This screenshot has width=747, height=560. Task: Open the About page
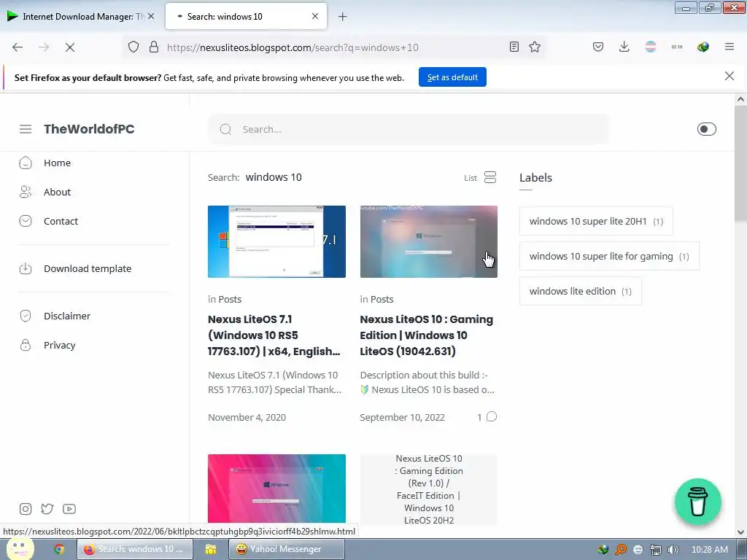point(57,192)
